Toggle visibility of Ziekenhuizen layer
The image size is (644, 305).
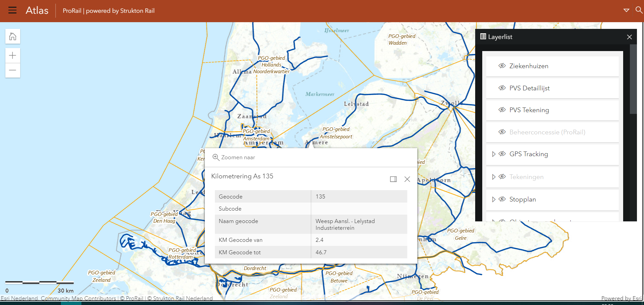(x=502, y=66)
